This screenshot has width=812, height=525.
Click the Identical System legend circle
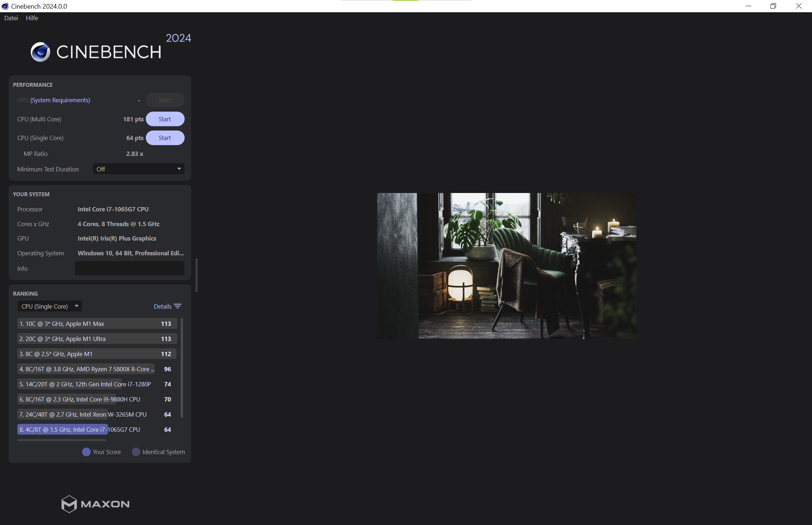136,452
